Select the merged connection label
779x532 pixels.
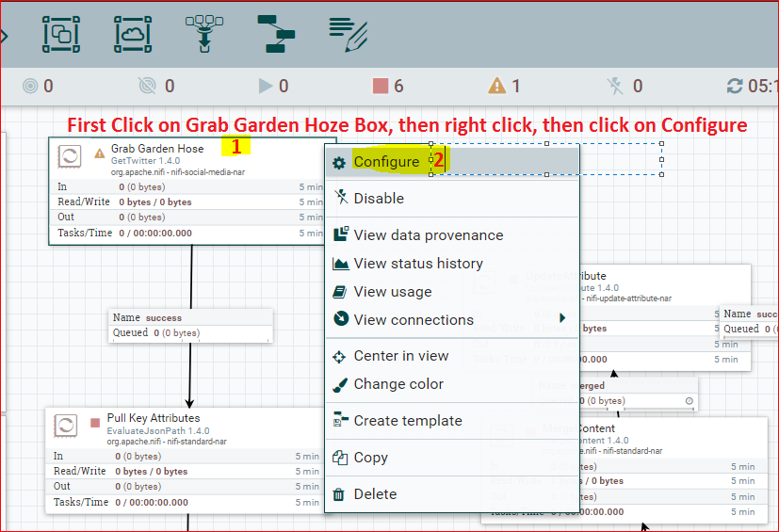[x=639, y=394]
